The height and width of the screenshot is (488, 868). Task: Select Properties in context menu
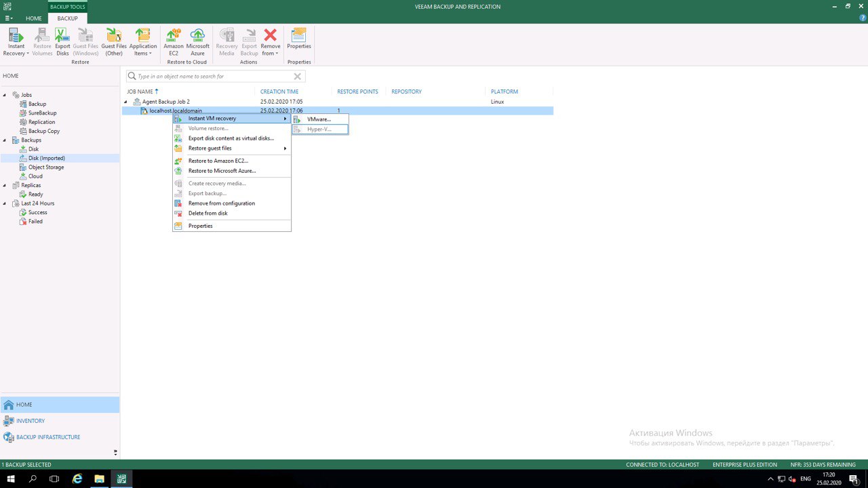pyautogui.click(x=232, y=226)
